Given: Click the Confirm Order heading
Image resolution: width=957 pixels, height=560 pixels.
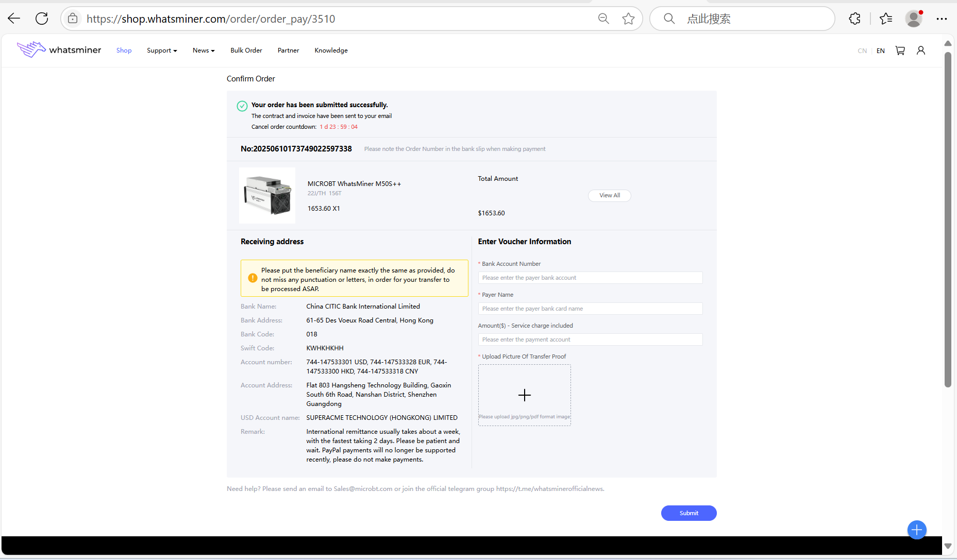Looking at the screenshot, I should click(251, 79).
